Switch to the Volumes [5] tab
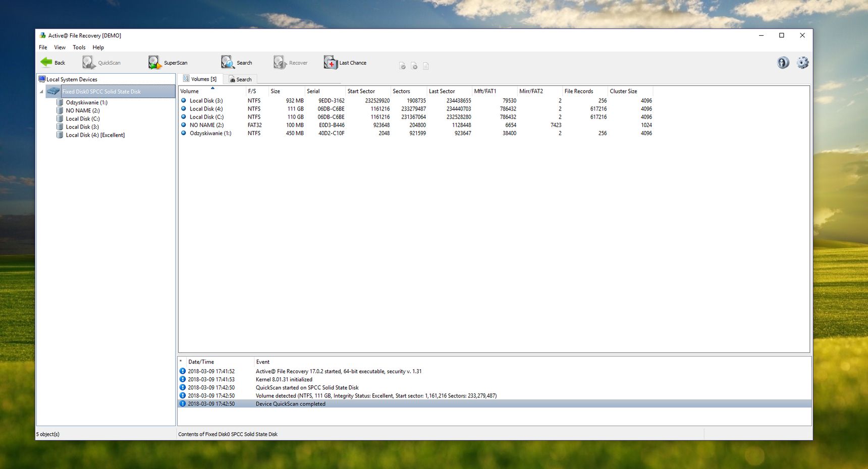 tap(200, 79)
